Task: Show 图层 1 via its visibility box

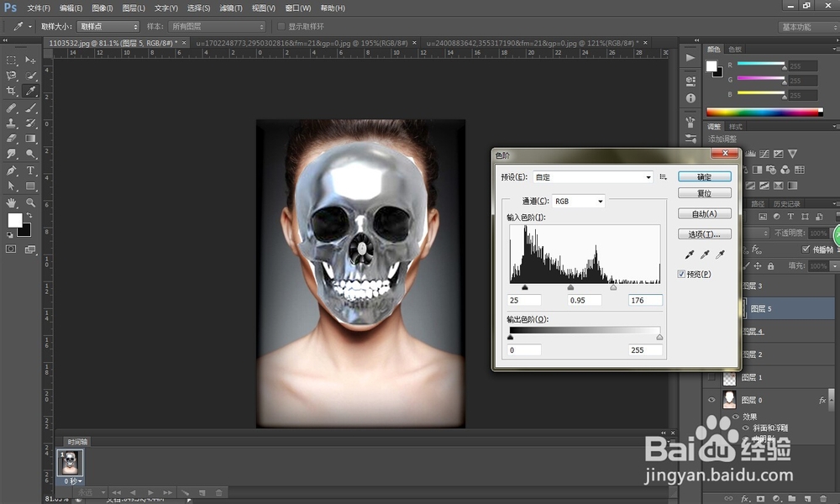Action: pos(711,377)
